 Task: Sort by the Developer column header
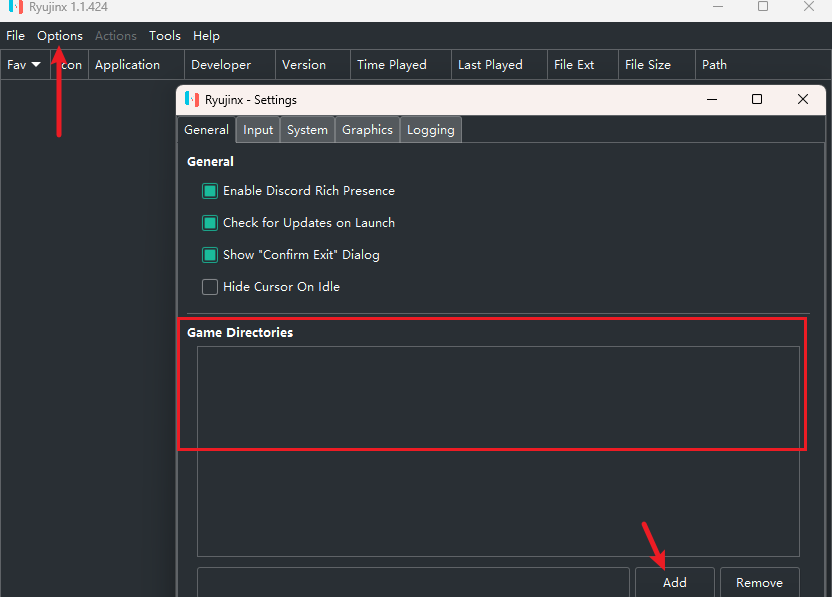[230, 65]
